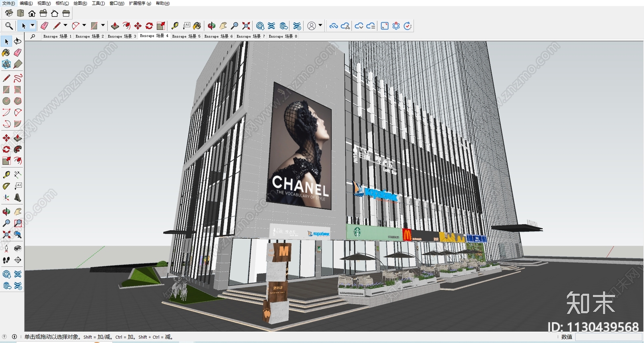Select the Section Plane tool
The width and height of the screenshot is (644, 343).
click(x=18, y=260)
